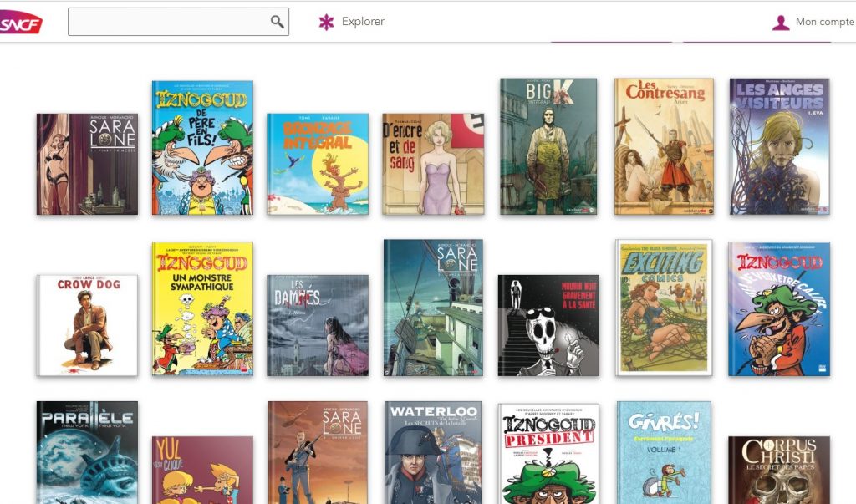Viewport: 856px width, 504px height.
Task: Select Mourir nuit gravement à la santé
Action: pyautogui.click(x=548, y=325)
